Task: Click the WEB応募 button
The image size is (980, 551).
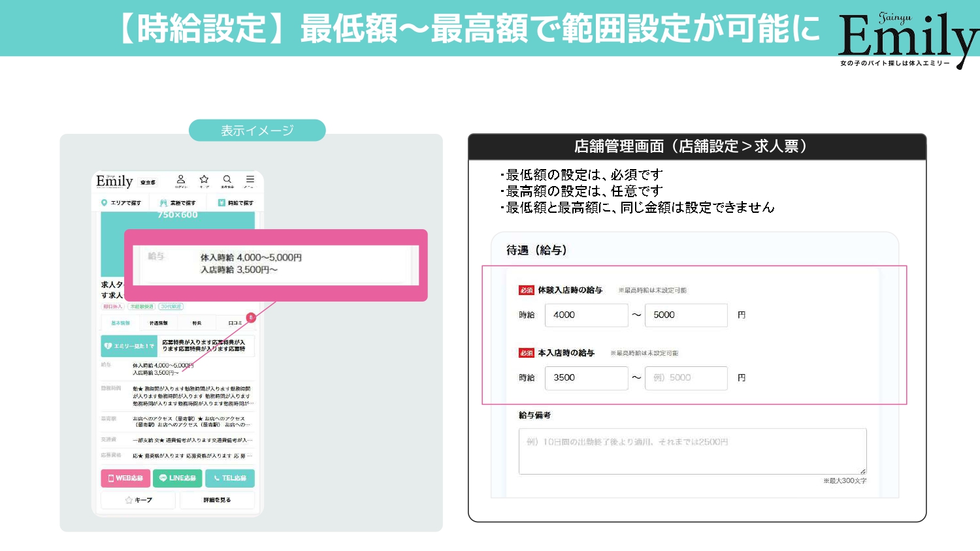Action: click(125, 479)
